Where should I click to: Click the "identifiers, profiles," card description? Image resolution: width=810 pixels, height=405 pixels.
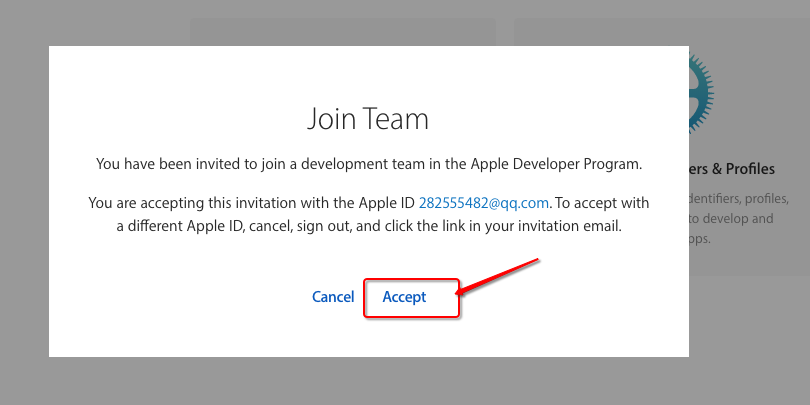(740, 198)
